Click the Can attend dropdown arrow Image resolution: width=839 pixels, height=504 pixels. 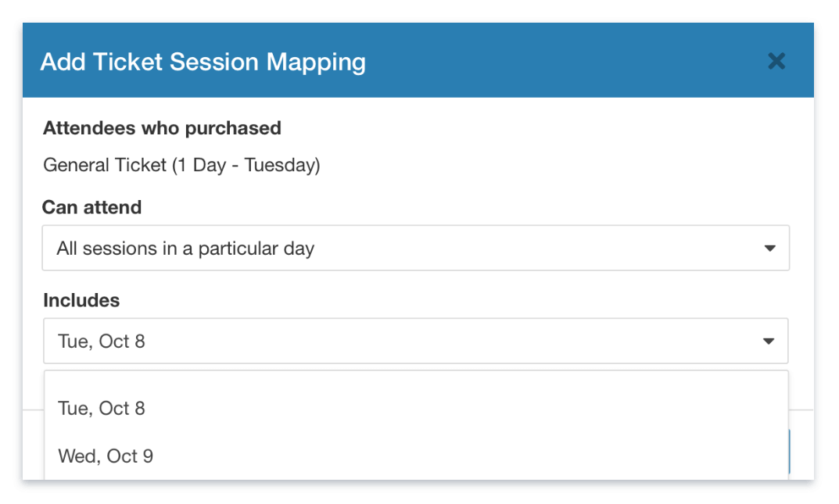pos(769,248)
